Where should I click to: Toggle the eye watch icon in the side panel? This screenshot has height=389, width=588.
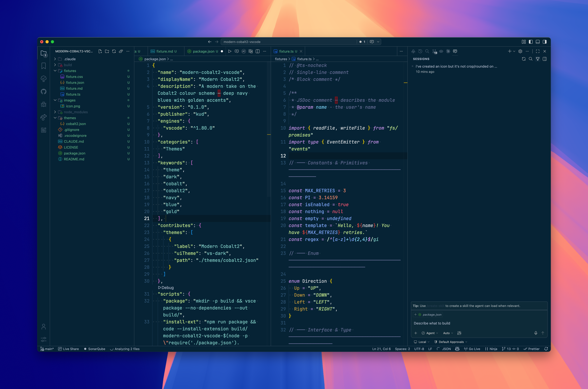(x=441, y=51)
